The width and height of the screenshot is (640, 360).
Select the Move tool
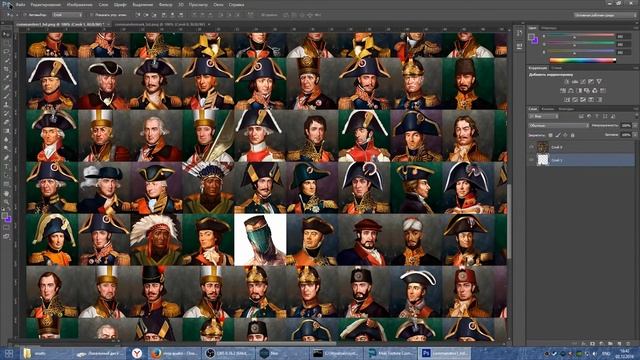click(x=6, y=34)
